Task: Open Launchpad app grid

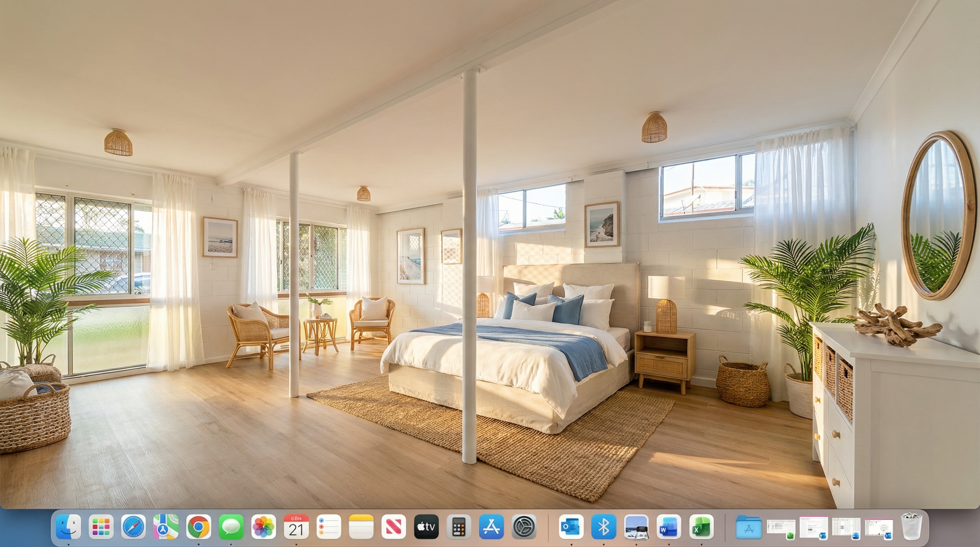Action: pyautogui.click(x=101, y=527)
